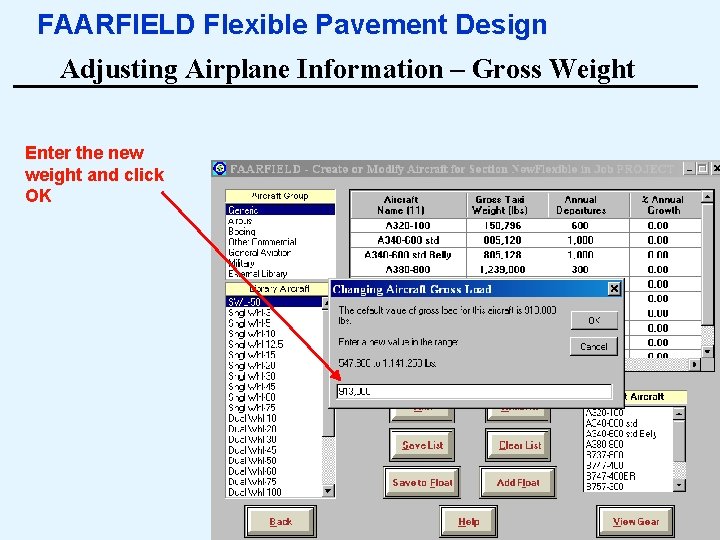Screen dimensions: 720x540
Task: Minimize the FAARFIELD window
Action: [x=689, y=169]
